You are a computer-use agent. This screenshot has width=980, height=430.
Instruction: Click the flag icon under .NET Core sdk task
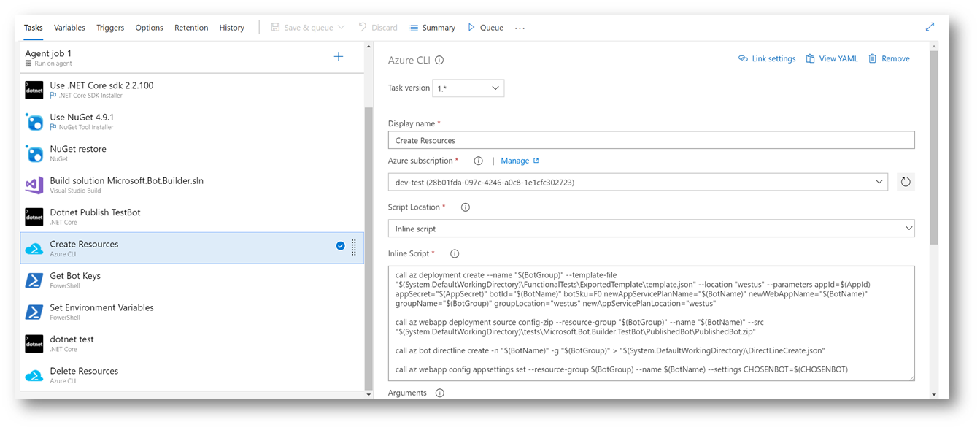53,96
